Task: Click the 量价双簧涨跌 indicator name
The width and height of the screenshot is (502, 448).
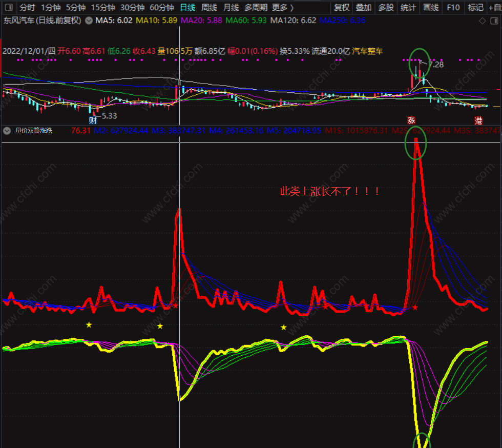Action: (x=34, y=130)
